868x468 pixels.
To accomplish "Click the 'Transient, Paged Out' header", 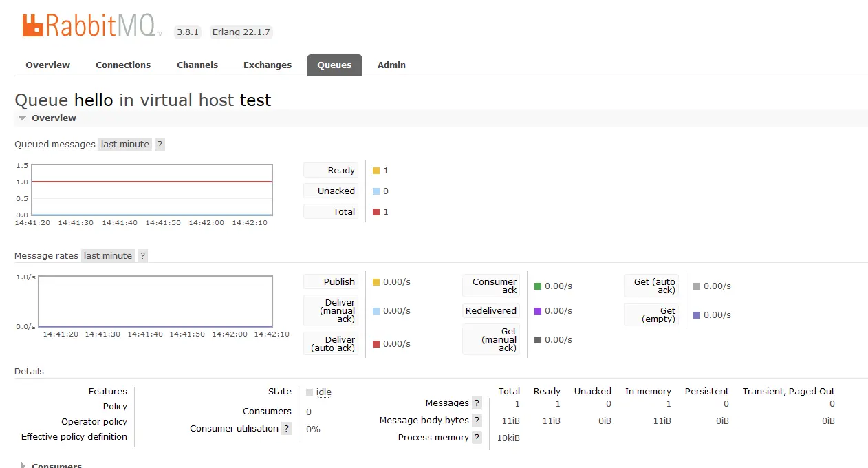I will tap(789, 391).
